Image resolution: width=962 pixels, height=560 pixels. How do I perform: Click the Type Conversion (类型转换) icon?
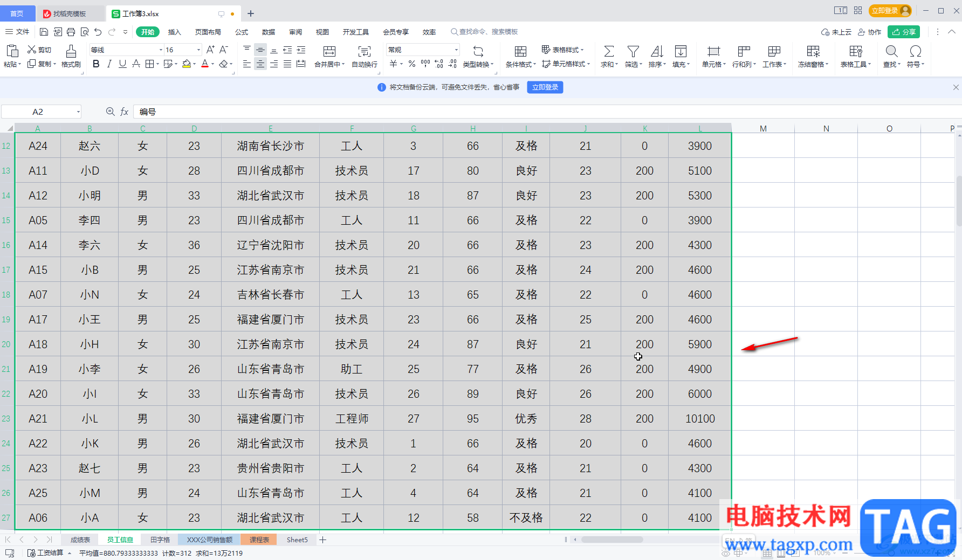pyautogui.click(x=478, y=56)
